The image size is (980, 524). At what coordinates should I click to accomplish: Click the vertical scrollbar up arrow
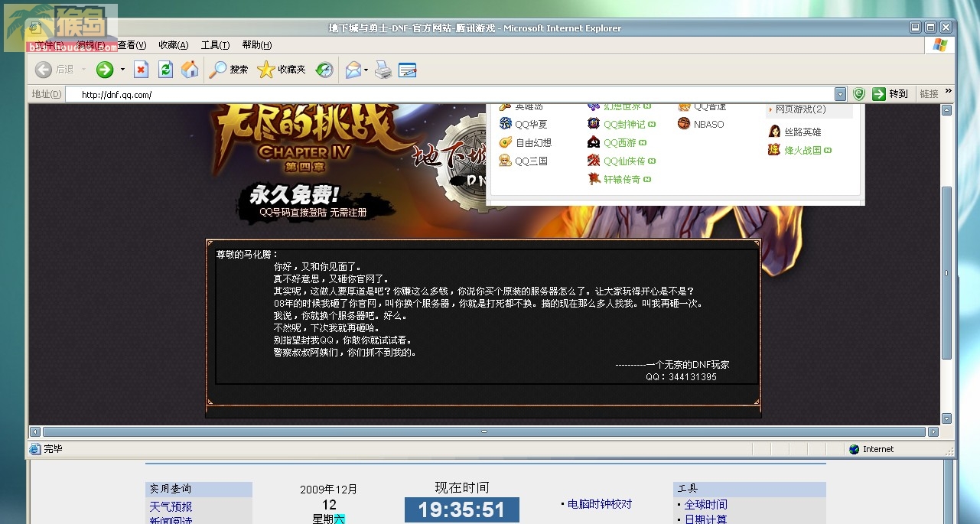pos(946,110)
